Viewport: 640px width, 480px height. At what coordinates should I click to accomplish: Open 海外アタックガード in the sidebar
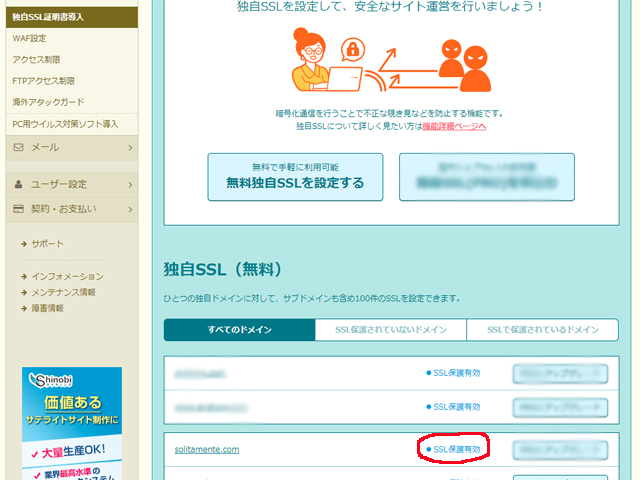(x=48, y=102)
